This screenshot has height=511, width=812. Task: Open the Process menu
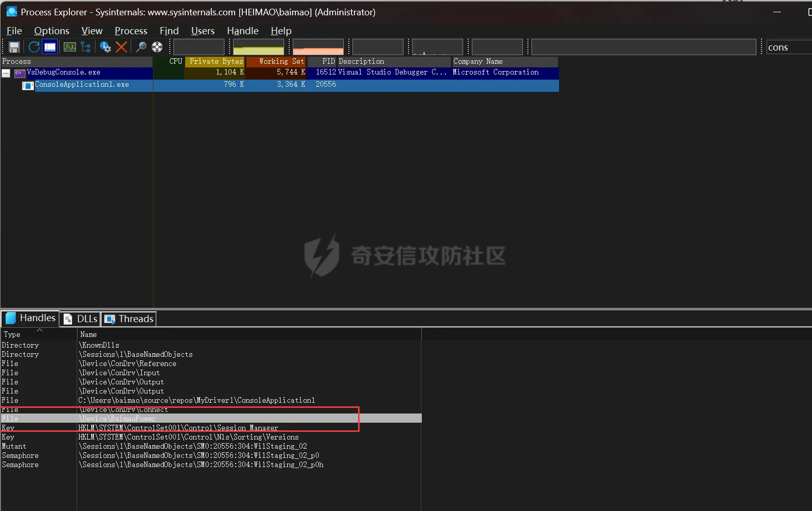pos(131,31)
